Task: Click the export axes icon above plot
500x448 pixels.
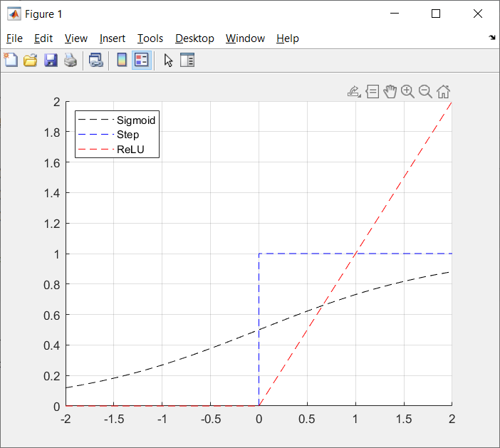Action: [x=354, y=92]
